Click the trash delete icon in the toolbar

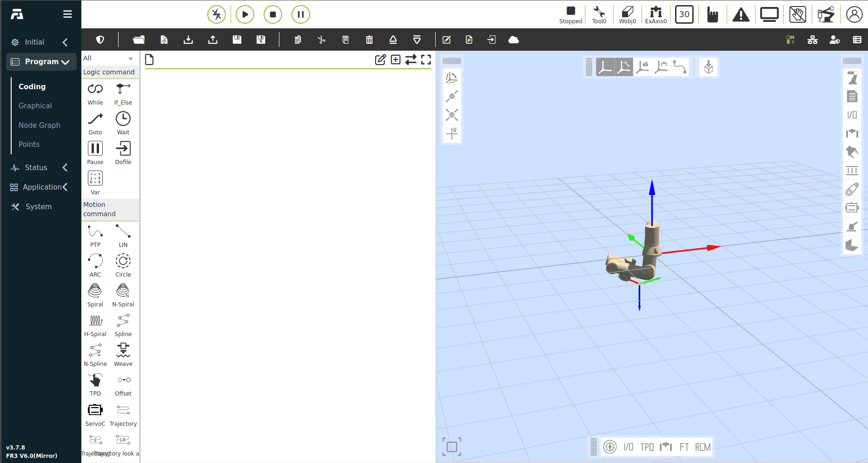[x=369, y=40]
